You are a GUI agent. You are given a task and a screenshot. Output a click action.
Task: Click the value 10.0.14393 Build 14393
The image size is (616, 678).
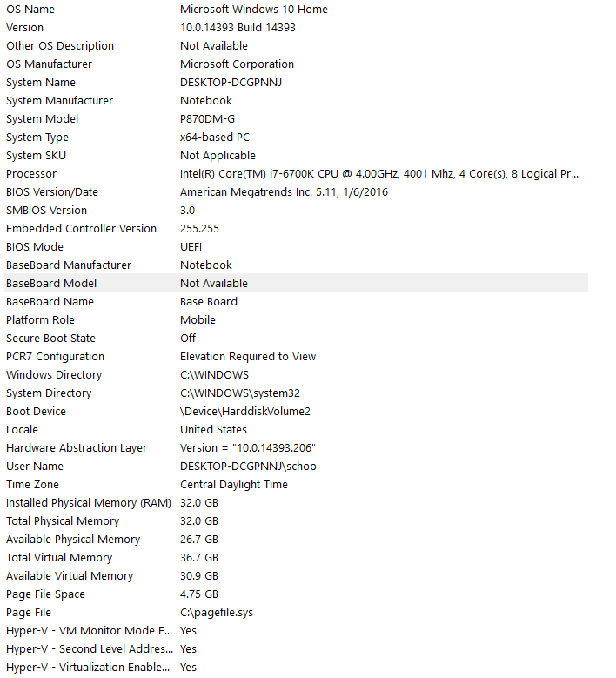tap(238, 27)
